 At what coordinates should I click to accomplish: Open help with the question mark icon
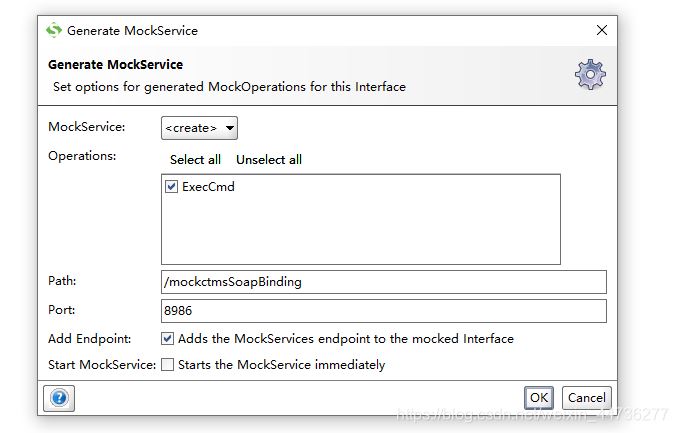click(x=59, y=398)
